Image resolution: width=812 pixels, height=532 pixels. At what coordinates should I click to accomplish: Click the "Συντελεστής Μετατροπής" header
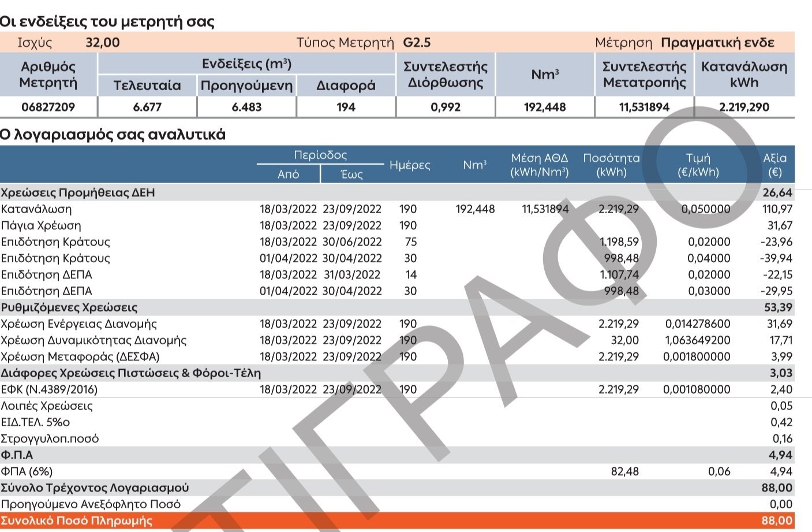(644, 75)
